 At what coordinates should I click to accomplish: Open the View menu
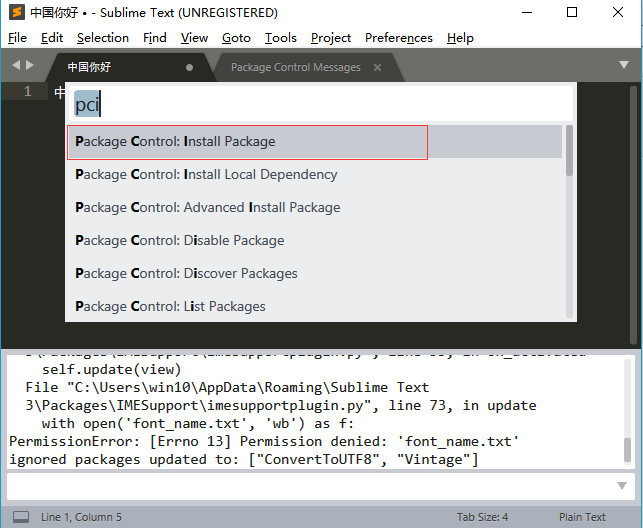coord(194,38)
